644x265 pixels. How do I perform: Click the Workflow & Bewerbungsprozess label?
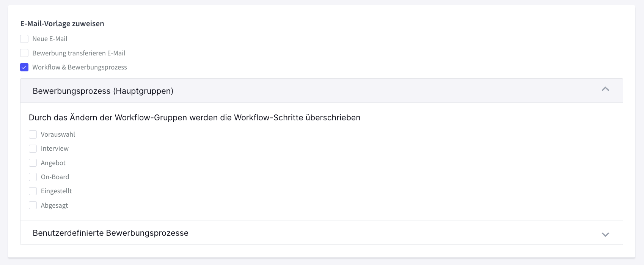pos(80,67)
